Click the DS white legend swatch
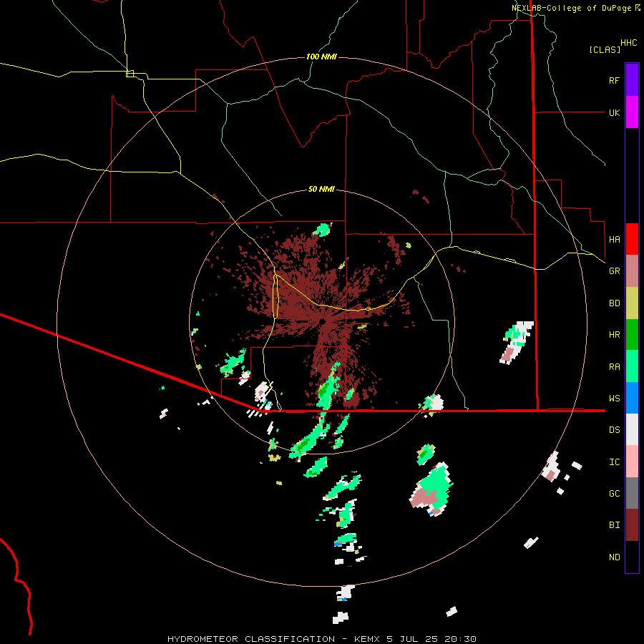This screenshot has width=644, height=644. 632,429
